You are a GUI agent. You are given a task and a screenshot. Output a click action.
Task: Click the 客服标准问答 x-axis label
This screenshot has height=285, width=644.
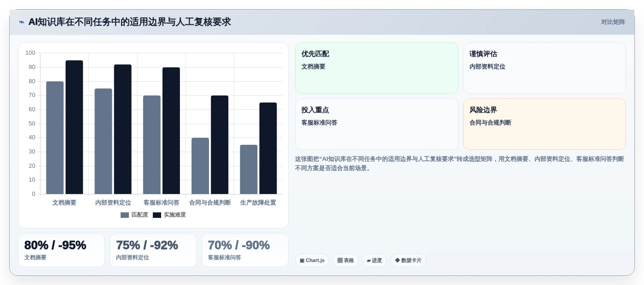click(x=162, y=203)
